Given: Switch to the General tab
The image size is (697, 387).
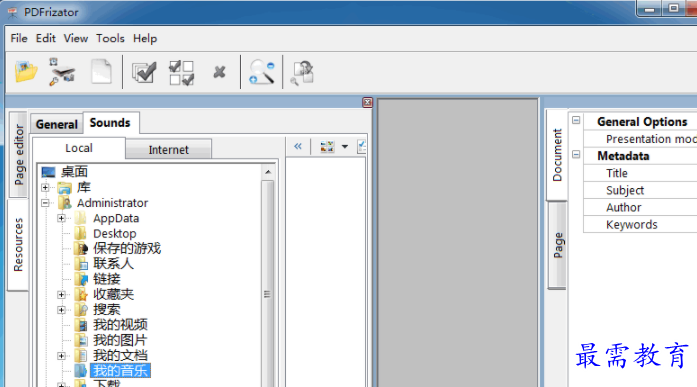Looking at the screenshot, I should click(x=56, y=124).
